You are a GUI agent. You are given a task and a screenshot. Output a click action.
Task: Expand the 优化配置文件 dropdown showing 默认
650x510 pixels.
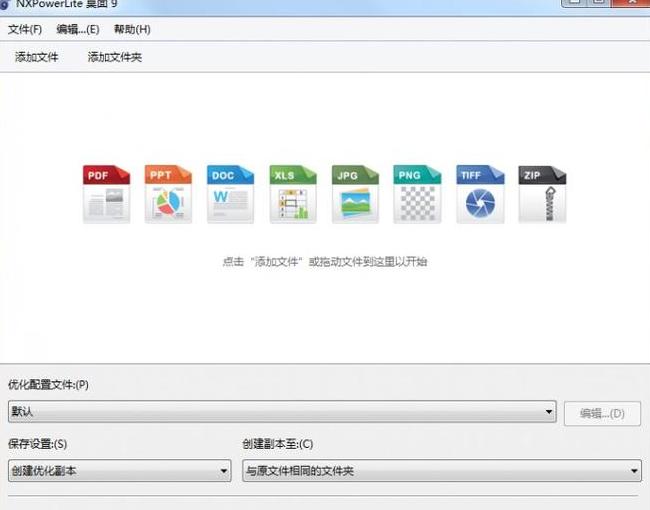(282, 412)
